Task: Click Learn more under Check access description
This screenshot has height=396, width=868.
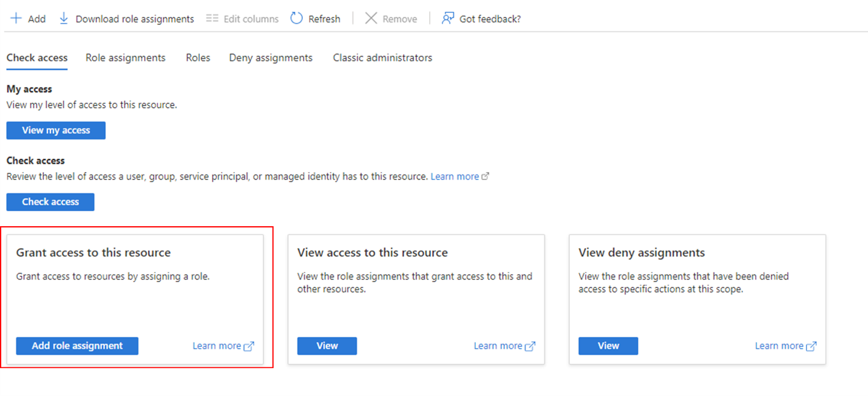Action: point(454,176)
